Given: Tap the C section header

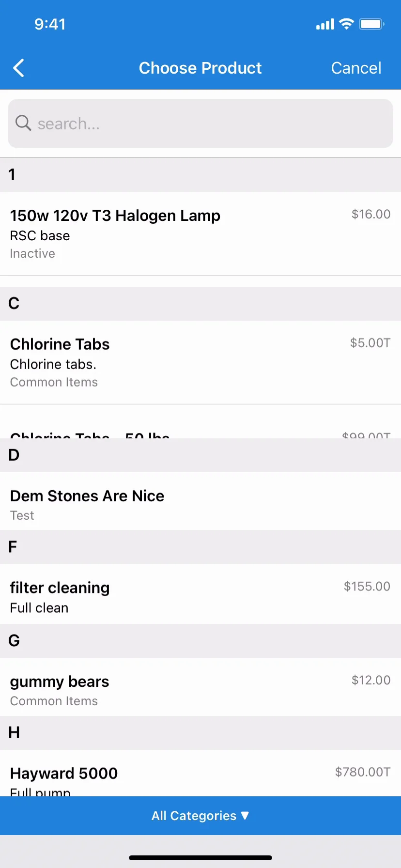Looking at the screenshot, I should 200,304.
